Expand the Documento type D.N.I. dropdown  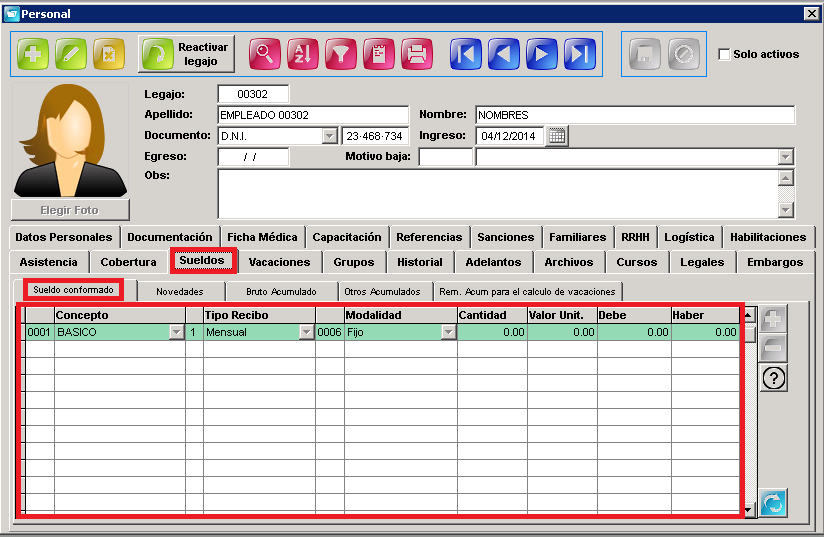click(329, 136)
